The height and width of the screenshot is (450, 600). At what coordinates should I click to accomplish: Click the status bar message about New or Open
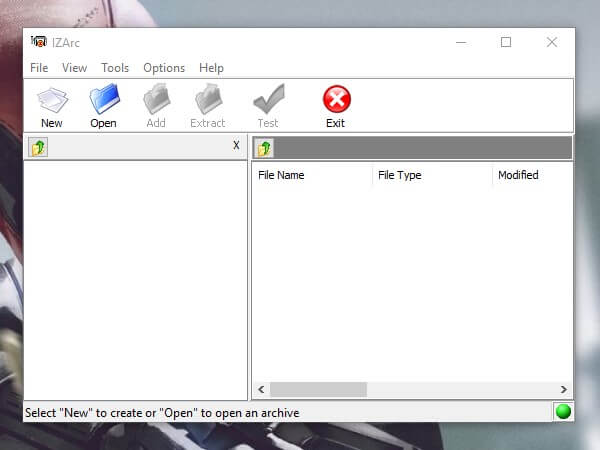click(x=162, y=413)
